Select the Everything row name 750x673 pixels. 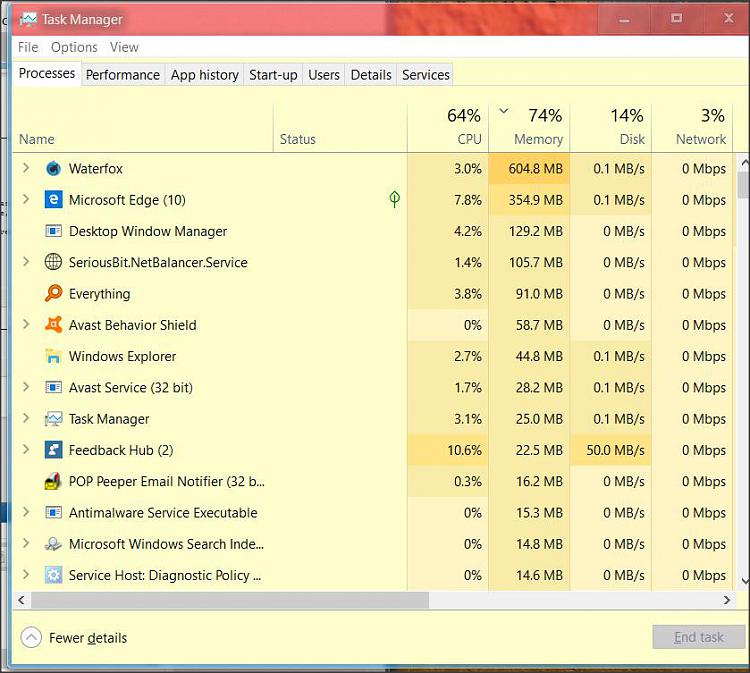pos(99,294)
